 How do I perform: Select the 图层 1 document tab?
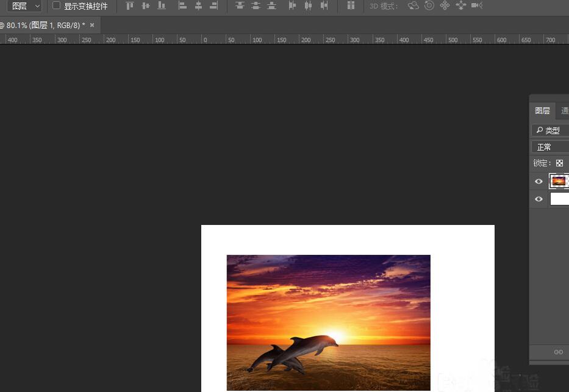tap(43, 25)
